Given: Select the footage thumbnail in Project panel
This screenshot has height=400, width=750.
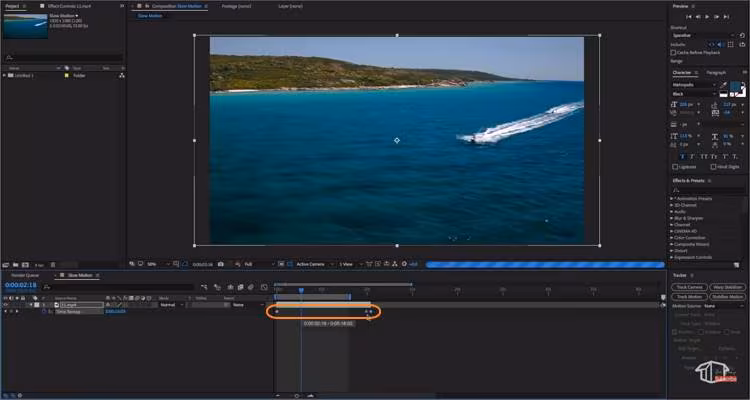Looking at the screenshot, I should (x=25, y=26).
